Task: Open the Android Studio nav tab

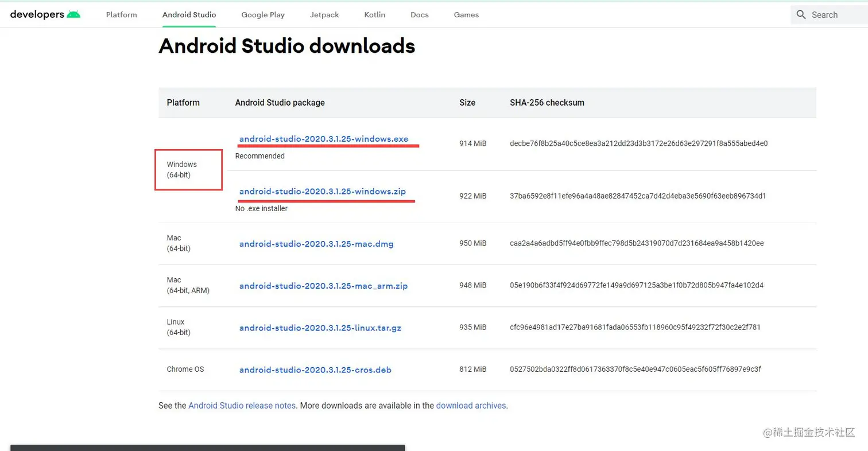Action: 189,15
